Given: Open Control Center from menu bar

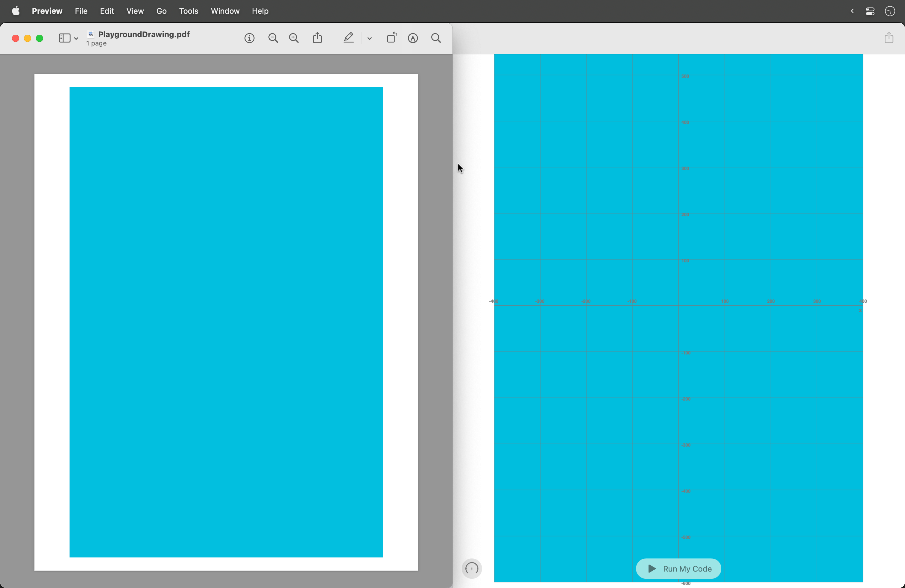Looking at the screenshot, I should coord(870,11).
